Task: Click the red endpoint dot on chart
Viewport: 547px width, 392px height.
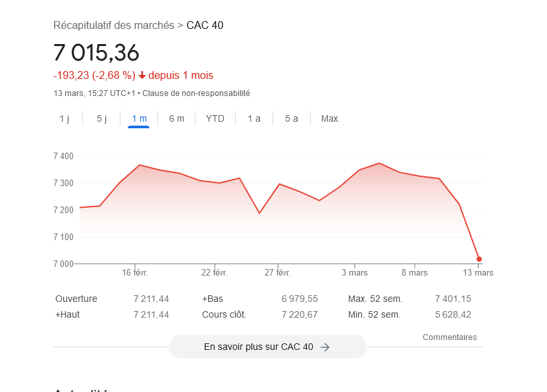Action: coord(479,259)
